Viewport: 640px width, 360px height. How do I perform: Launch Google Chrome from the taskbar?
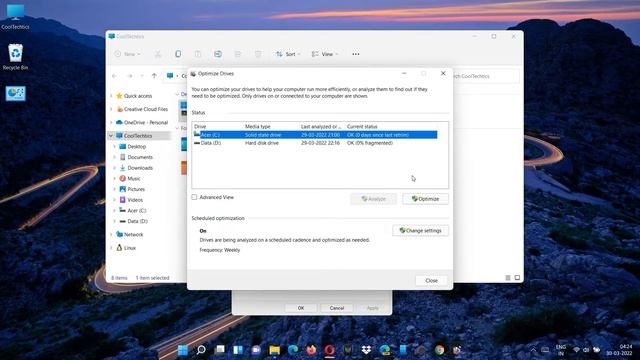coord(439,350)
